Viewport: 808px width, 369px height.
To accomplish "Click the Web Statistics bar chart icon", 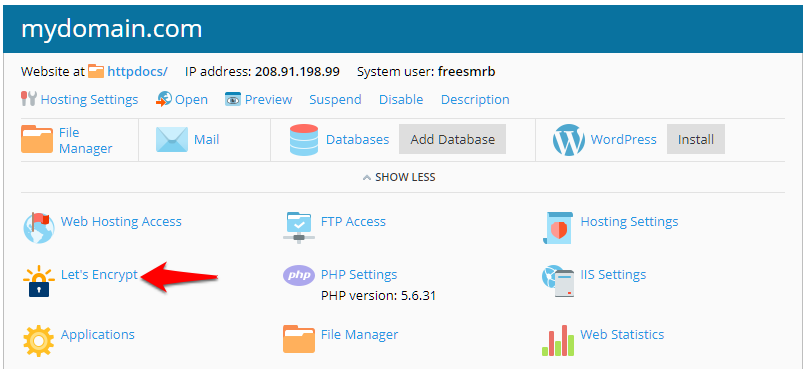I will pos(558,340).
